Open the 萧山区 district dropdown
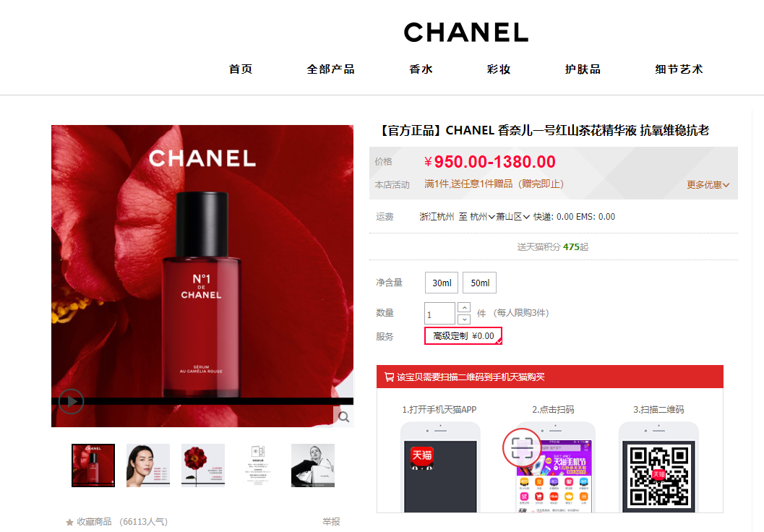 click(512, 217)
